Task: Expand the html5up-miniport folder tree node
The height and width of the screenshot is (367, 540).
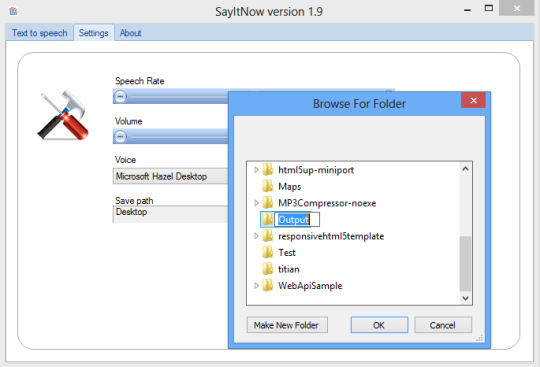Action: pos(256,169)
